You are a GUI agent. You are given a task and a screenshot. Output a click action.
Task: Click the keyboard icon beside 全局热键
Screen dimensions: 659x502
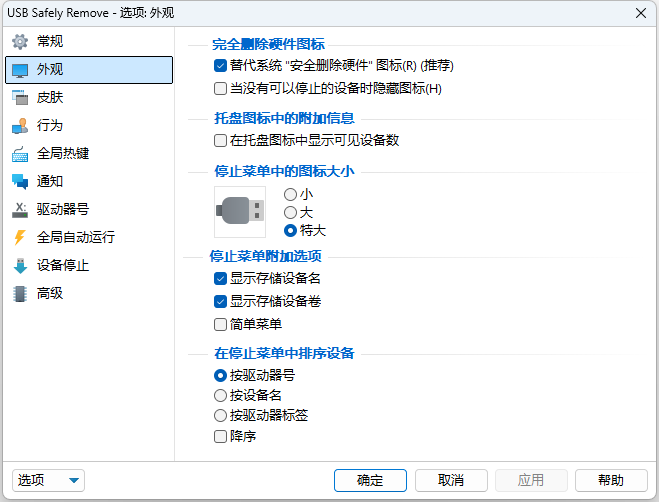pyautogui.click(x=20, y=154)
